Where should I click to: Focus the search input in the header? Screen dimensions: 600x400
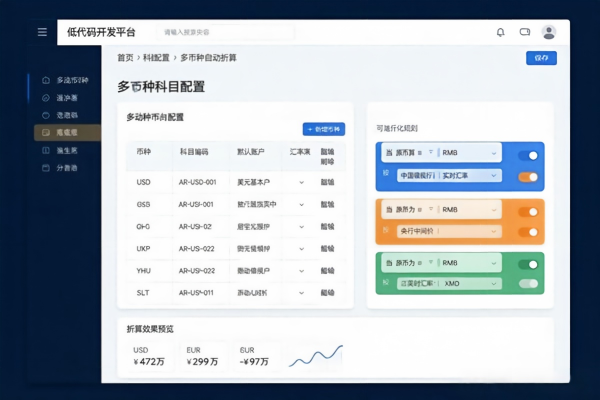[x=226, y=32]
